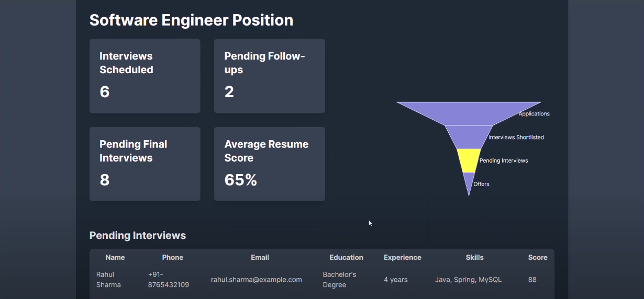Click the yellow Pending Interviews funnel segment
Image resolution: width=644 pixels, height=299 pixels.
coord(469,160)
